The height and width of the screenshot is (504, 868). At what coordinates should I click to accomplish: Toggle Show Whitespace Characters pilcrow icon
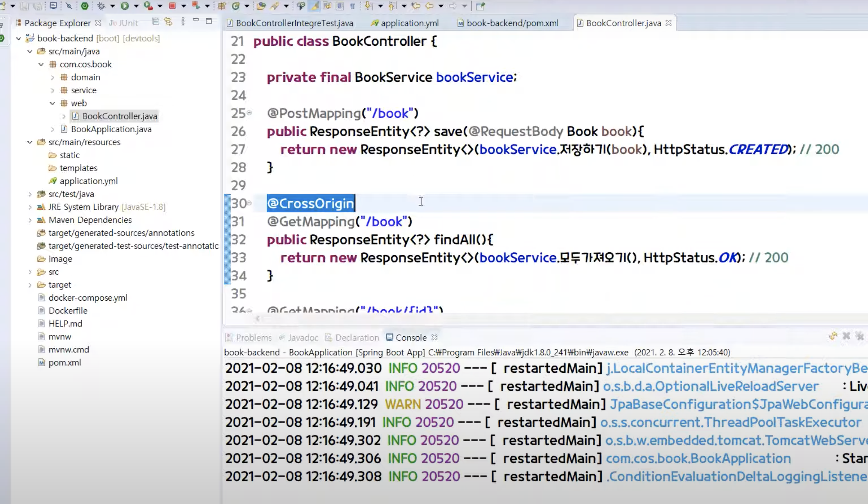coord(352,5)
